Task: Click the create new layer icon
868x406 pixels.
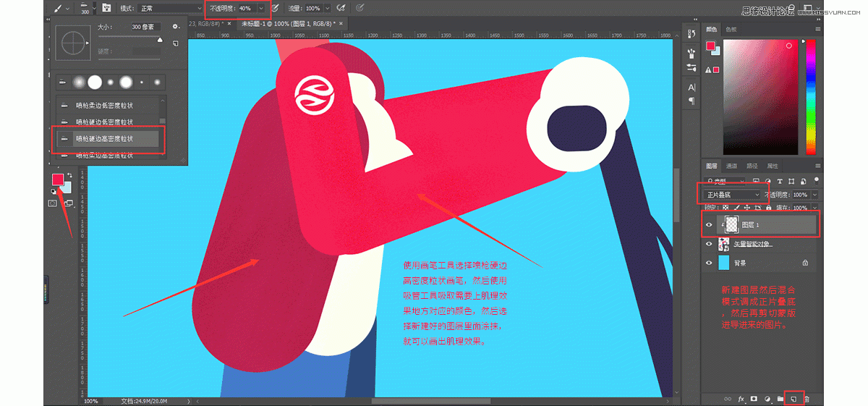Action: [x=793, y=399]
